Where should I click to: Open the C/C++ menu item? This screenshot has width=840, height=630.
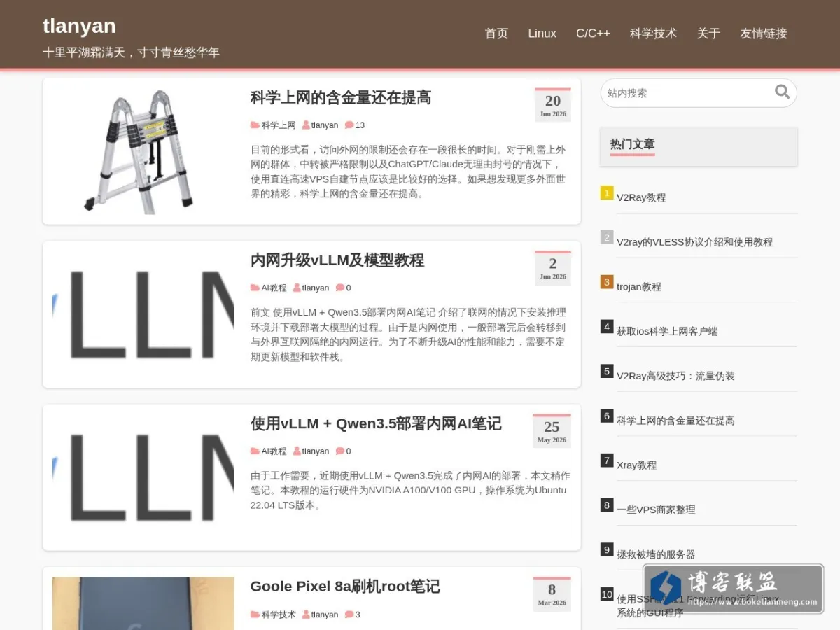[593, 34]
